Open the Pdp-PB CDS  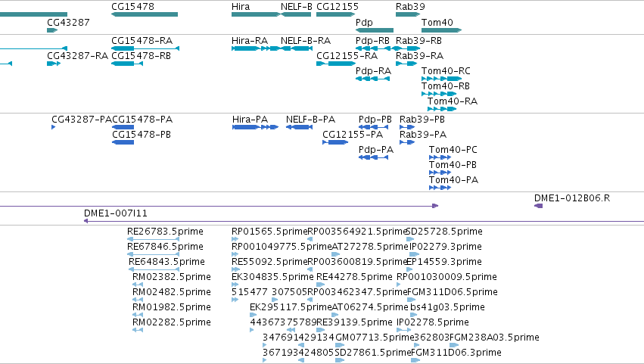pos(373,127)
